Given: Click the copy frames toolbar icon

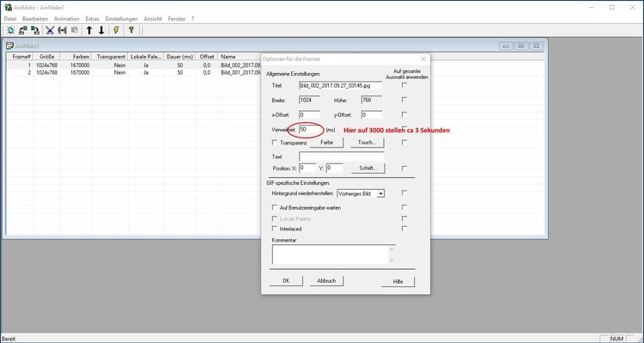Looking at the screenshot, I should pos(63,30).
